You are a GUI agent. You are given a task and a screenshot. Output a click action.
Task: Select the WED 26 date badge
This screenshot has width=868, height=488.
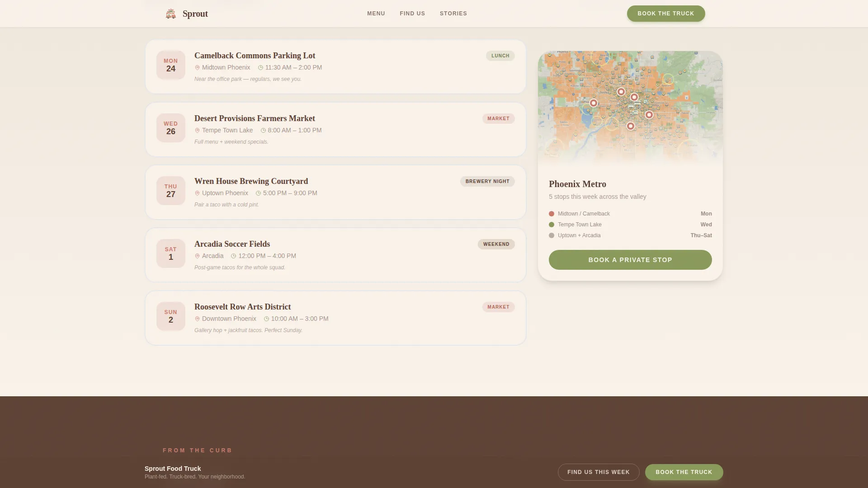[x=171, y=128]
